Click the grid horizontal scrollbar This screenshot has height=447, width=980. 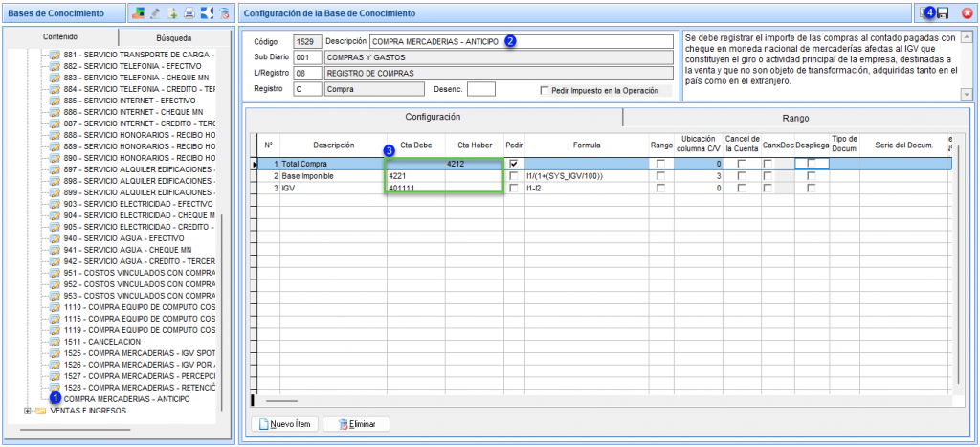pos(282,401)
